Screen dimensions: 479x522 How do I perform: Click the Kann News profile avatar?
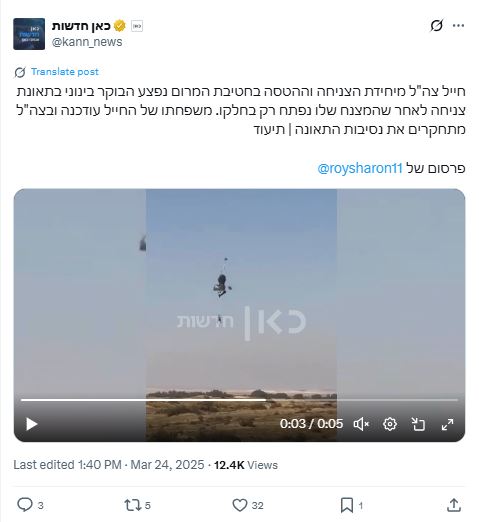(29, 34)
